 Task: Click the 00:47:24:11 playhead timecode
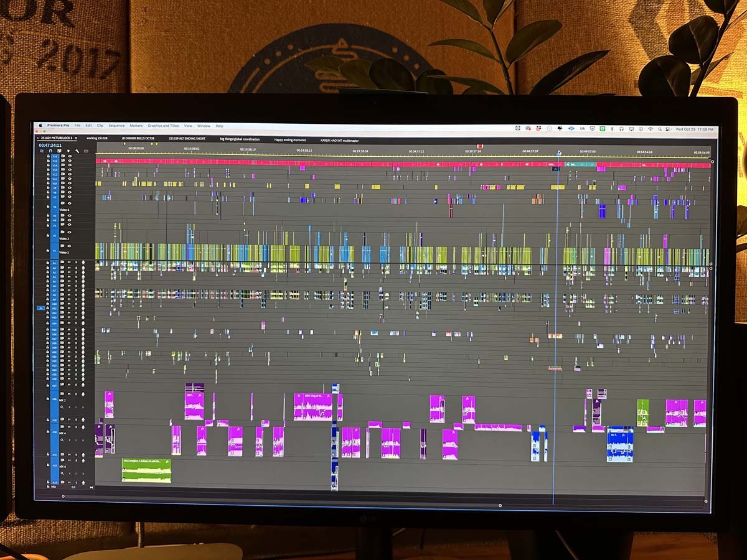[50, 145]
